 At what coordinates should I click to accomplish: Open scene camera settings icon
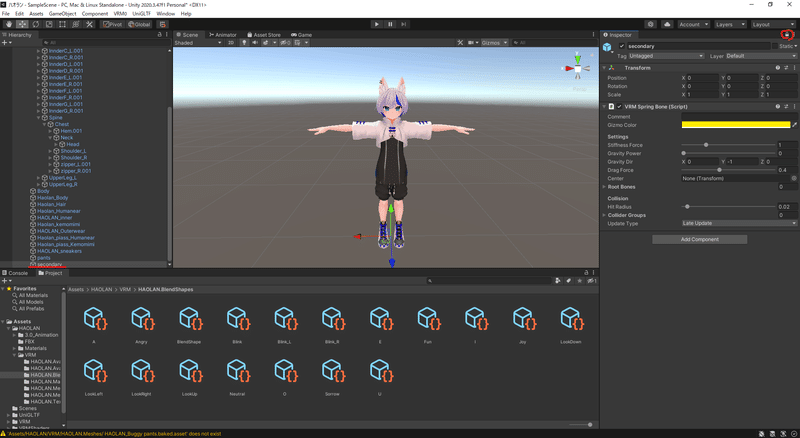pos(471,42)
